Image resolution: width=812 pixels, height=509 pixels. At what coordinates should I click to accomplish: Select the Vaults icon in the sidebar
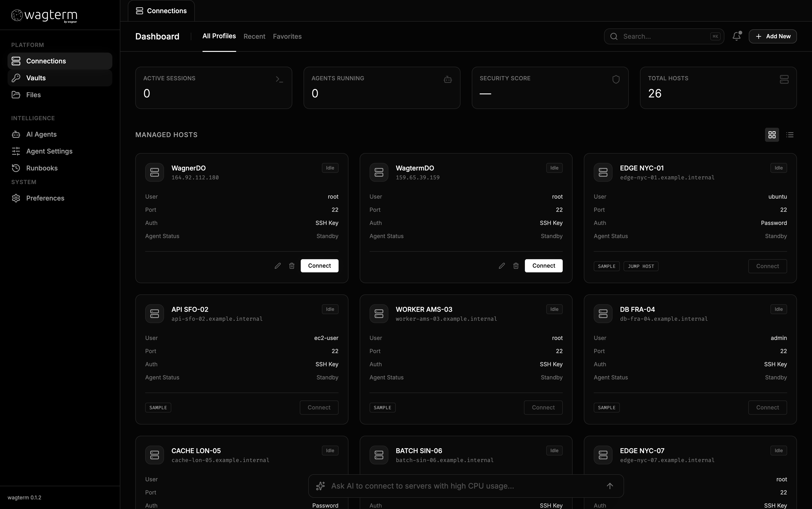click(x=16, y=78)
